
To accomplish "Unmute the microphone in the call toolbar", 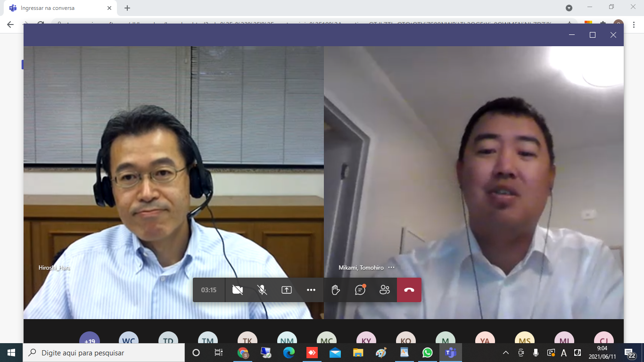I will 262,290.
